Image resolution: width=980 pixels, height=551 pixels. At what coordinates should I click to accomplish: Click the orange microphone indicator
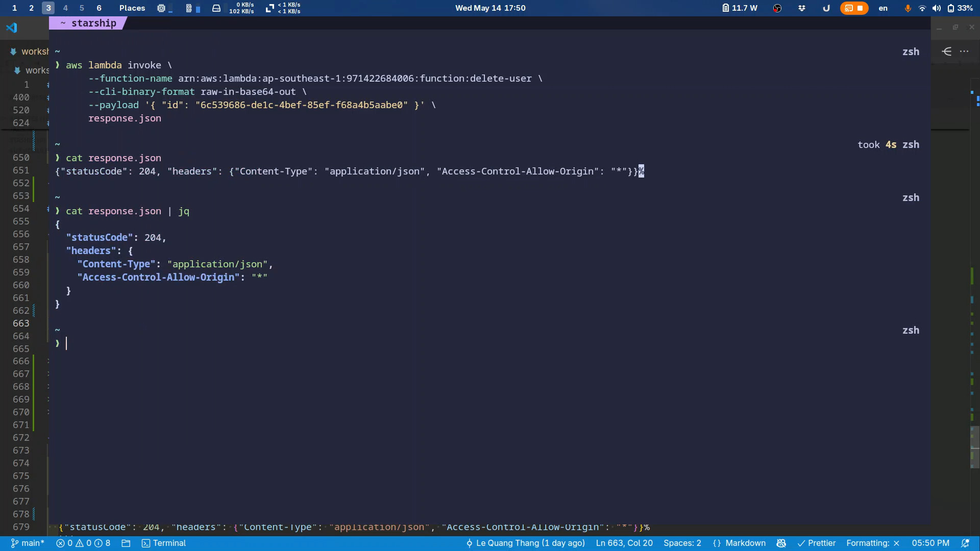click(x=908, y=8)
